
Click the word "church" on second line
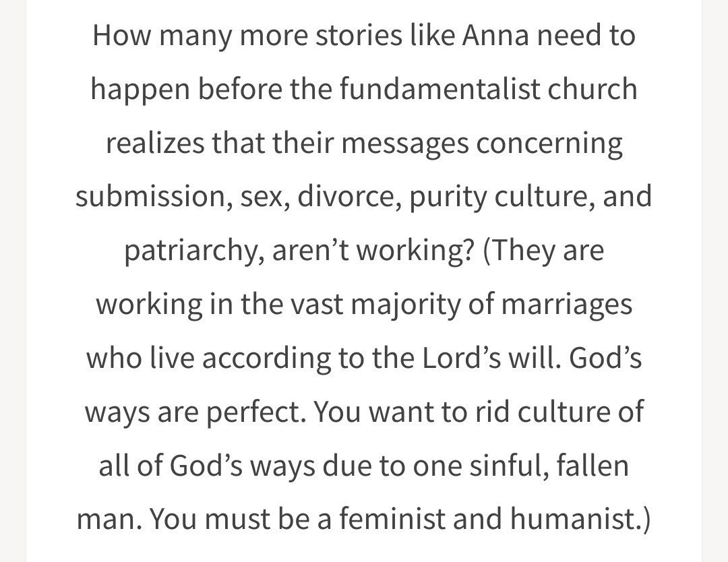coord(595,88)
